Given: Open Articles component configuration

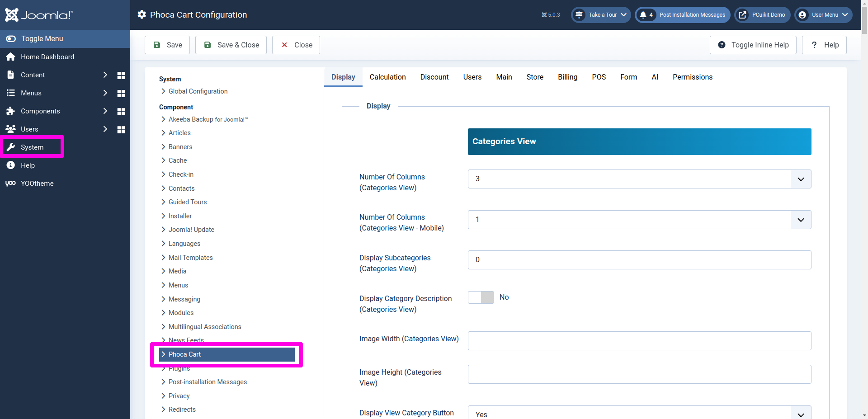Looking at the screenshot, I should pos(179,133).
